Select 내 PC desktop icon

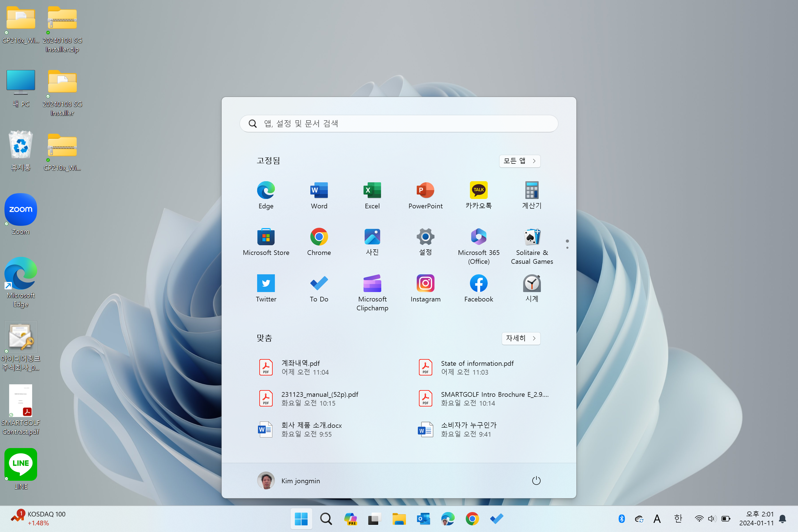coord(21,89)
